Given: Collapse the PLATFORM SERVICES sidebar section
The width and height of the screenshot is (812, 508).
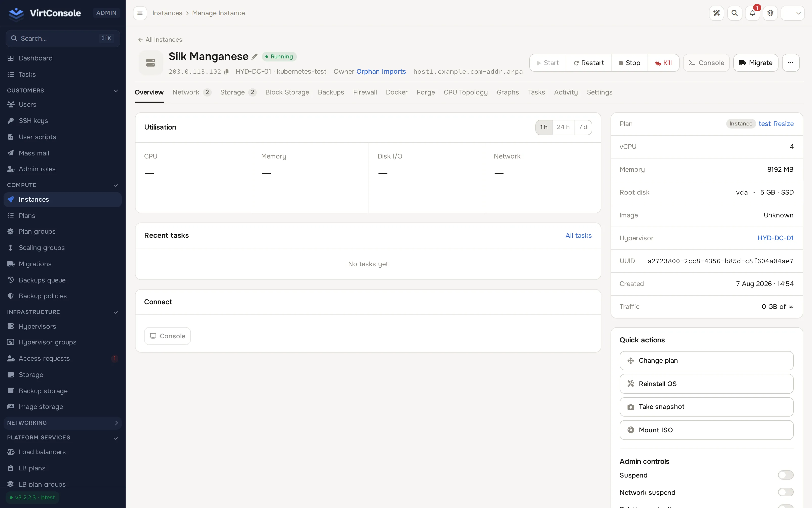Looking at the screenshot, I should (63, 438).
